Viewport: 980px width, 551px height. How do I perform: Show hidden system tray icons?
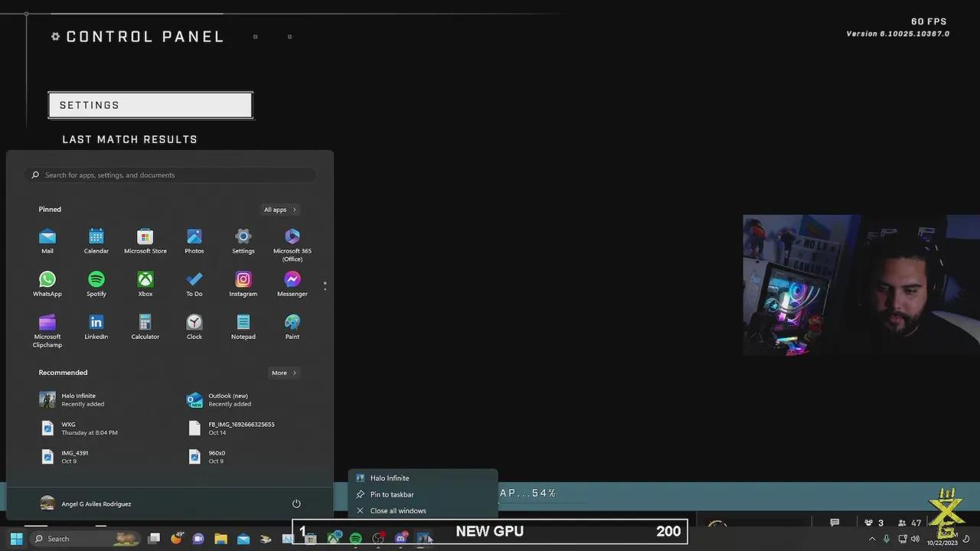point(871,539)
